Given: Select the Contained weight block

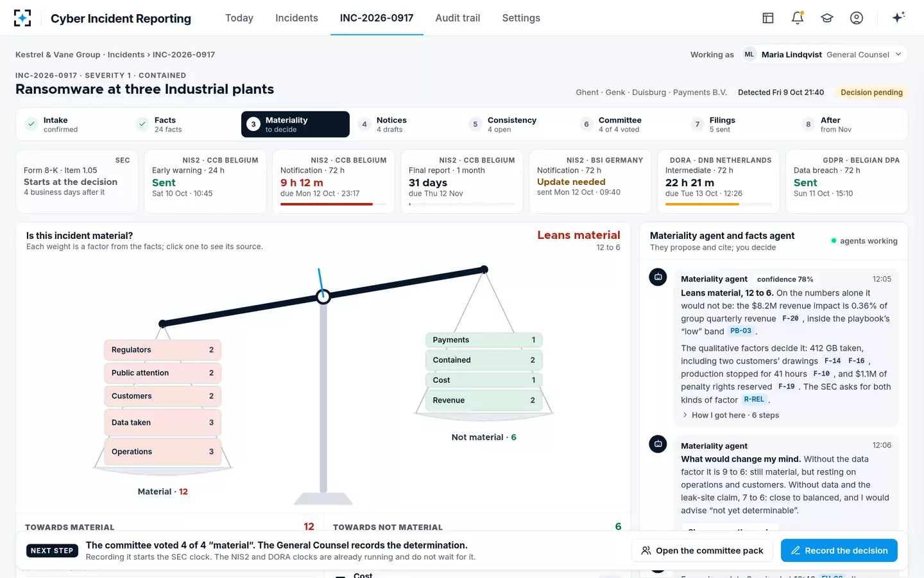Looking at the screenshot, I should [484, 360].
